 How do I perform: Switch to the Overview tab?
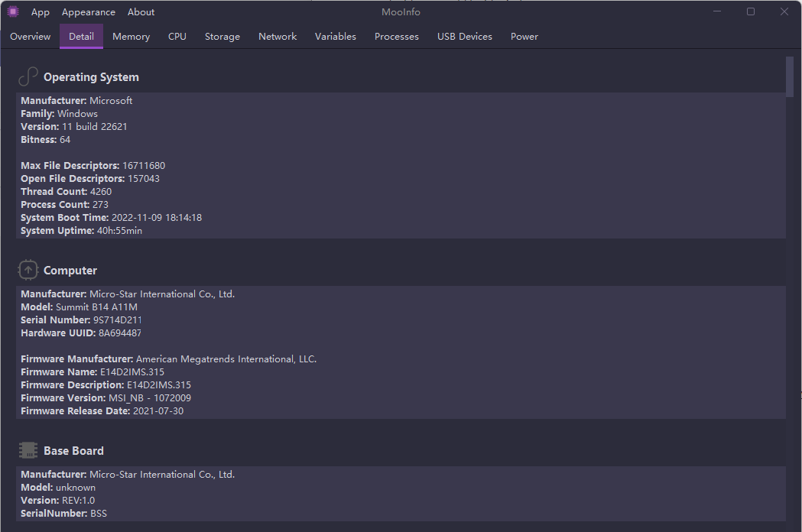click(30, 37)
